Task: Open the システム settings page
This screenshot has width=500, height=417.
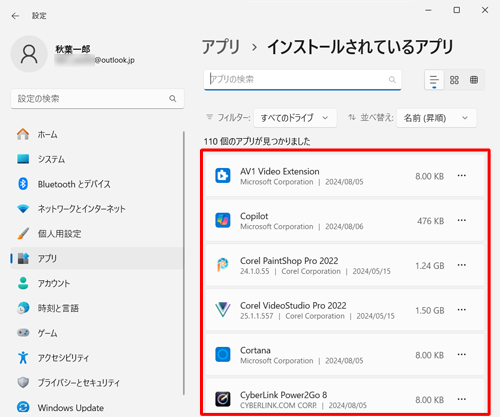Action: (97, 159)
